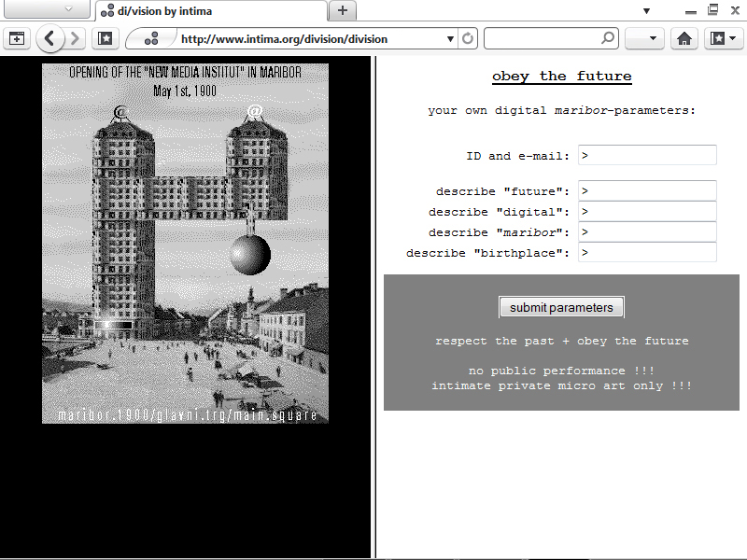Image resolution: width=747 pixels, height=560 pixels.
Task: Open the address bar history dropdown arrow
Action: pyautogui.click(x=450, y=39)
